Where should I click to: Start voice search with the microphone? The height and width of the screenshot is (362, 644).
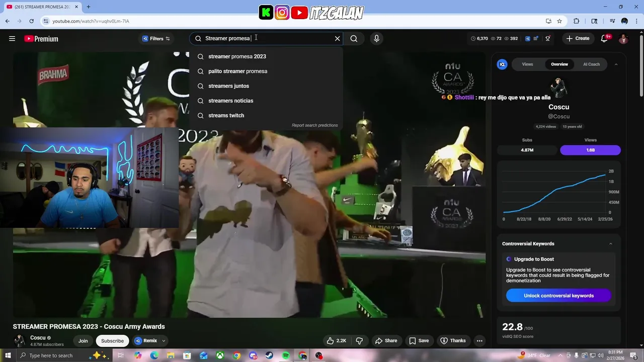[376, 38]
